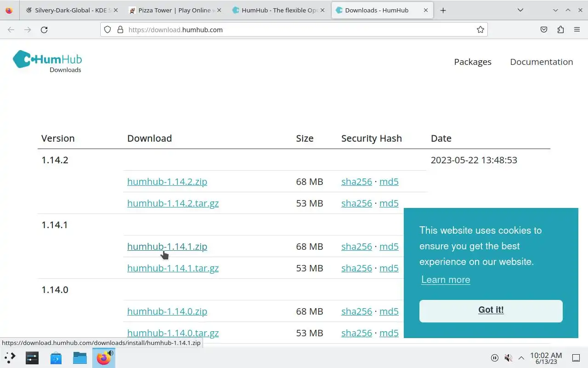Close the HumHub flexible Open tab
This screenshot has height=368, width=588.
pos(322,10)
